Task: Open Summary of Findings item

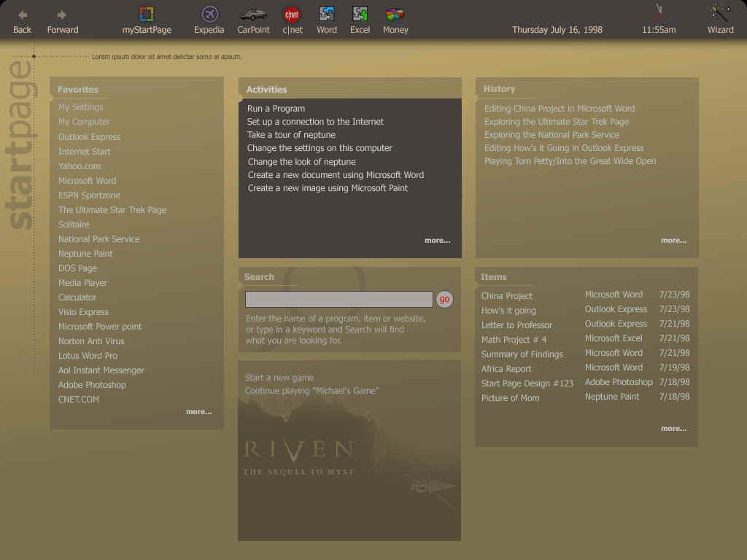Action: click(522, 354)
